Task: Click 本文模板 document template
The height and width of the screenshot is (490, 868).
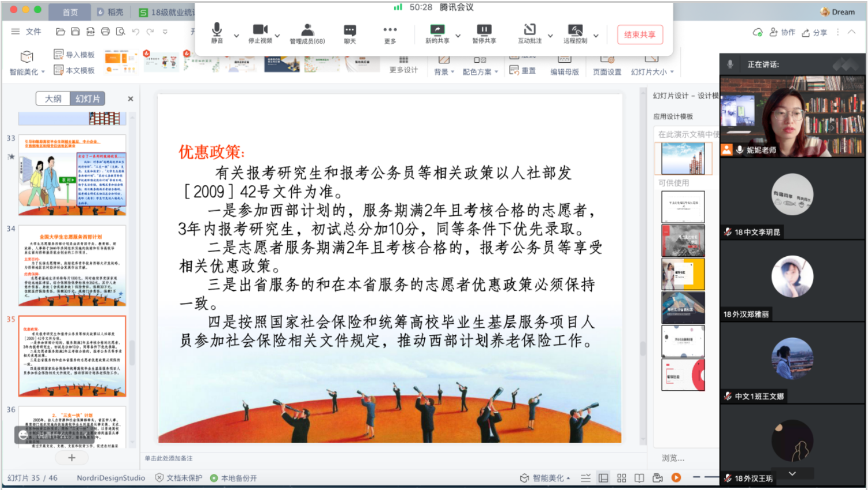Action: 74,70
